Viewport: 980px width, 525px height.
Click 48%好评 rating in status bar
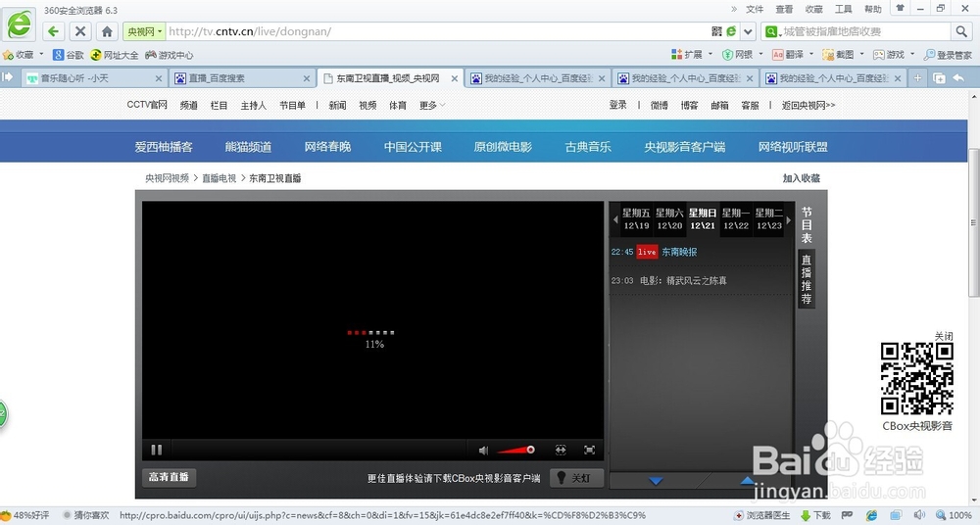(25, 515)
